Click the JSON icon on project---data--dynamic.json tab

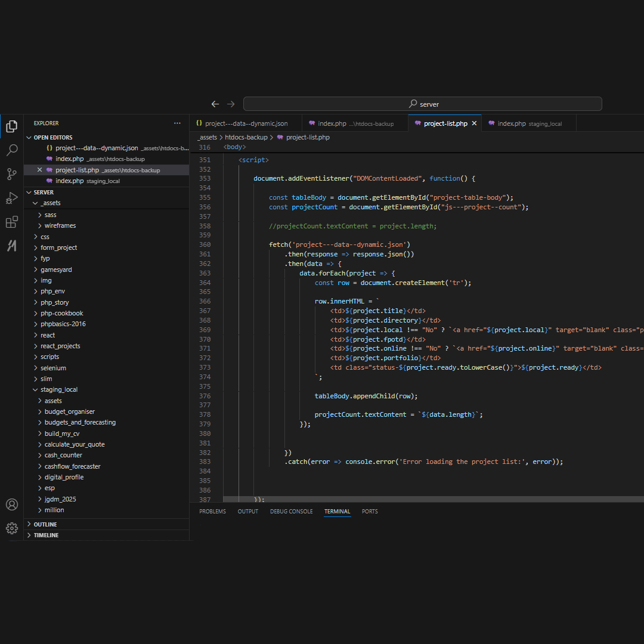click(199, 123)
